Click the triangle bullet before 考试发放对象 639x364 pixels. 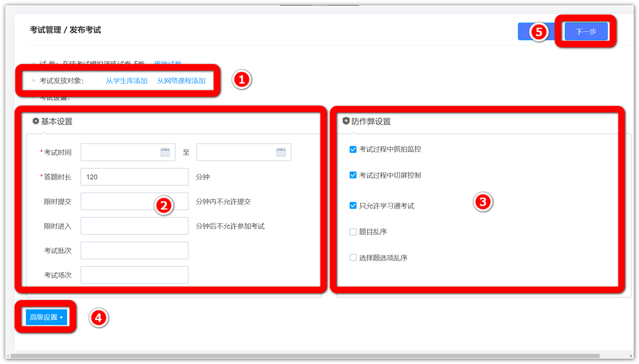pos(34,81)
